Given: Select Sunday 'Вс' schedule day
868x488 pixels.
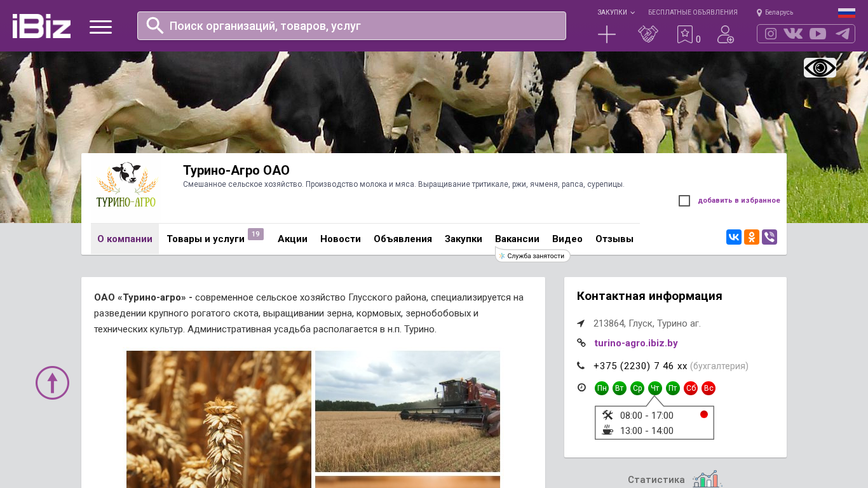Looking at the screenshot, I should (x=709, y=388).
